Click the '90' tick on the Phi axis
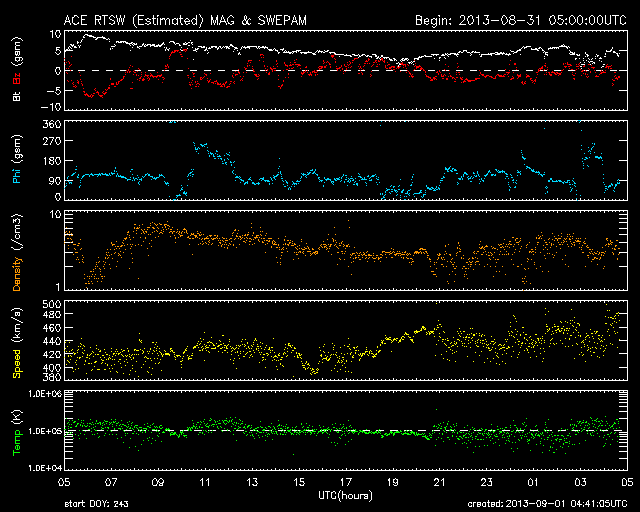The width and height of the screenshot is (640, 512). pos(55,181)
